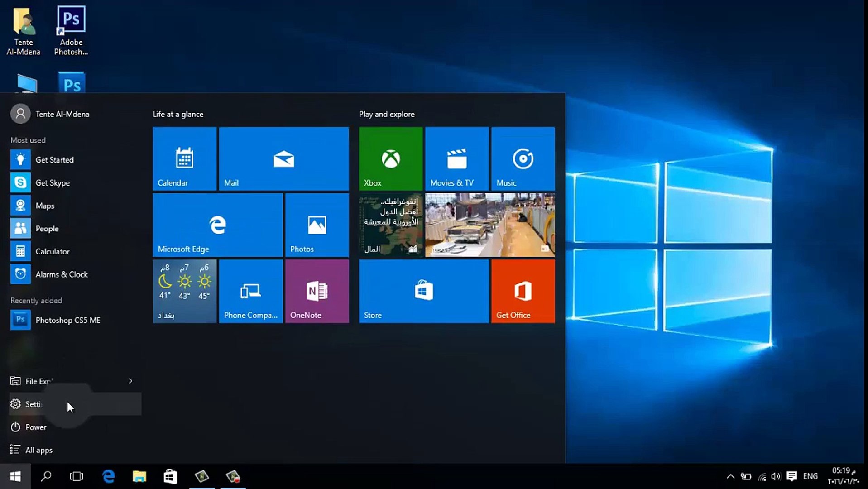Open the Store icon on taskbar

click(170, 476)
